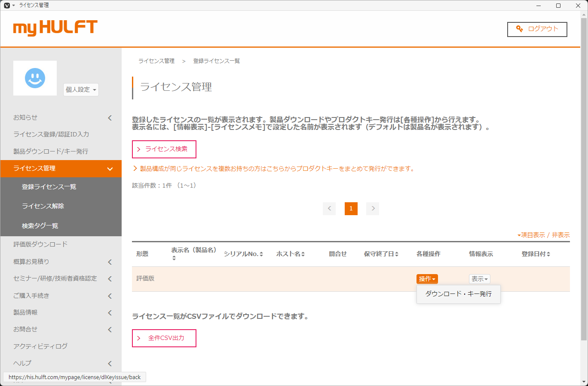Viewport: 588px width, 386px height.
Task: Click the myHULFT logo
Action: pyautogui.click(x=55, y=28)
